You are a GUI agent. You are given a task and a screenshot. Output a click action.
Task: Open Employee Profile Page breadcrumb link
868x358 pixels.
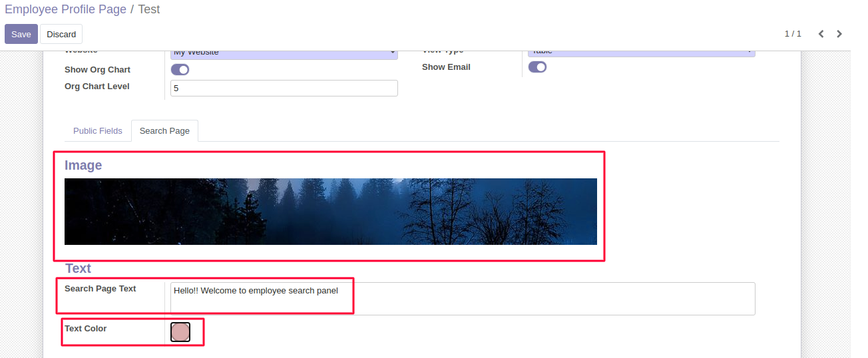click(x=65, y=9)
